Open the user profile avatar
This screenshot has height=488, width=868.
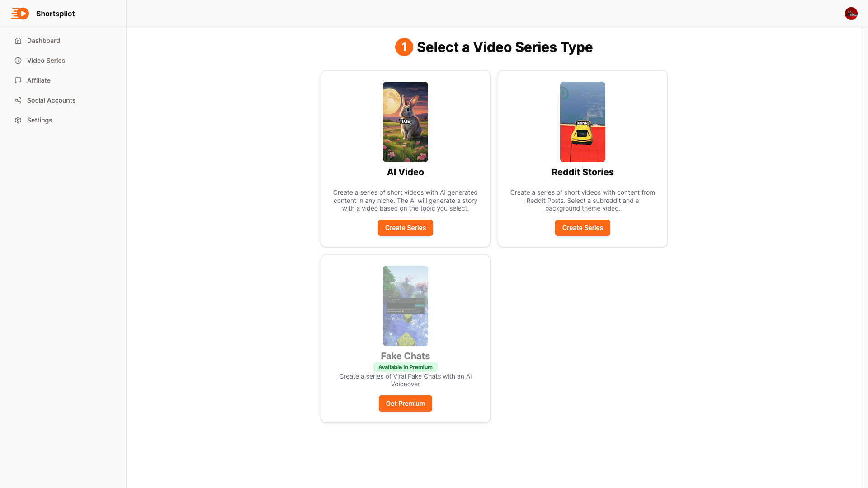point(851,14)
